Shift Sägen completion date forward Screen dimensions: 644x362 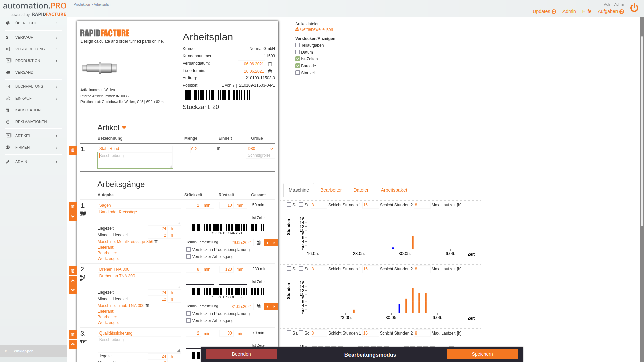point(274,243)
